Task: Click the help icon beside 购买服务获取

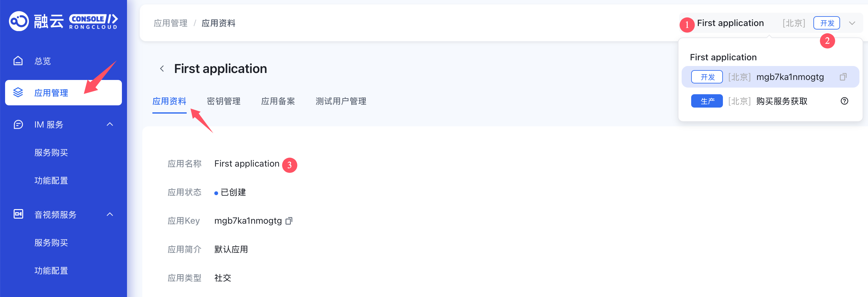Action: coord(844,101)
